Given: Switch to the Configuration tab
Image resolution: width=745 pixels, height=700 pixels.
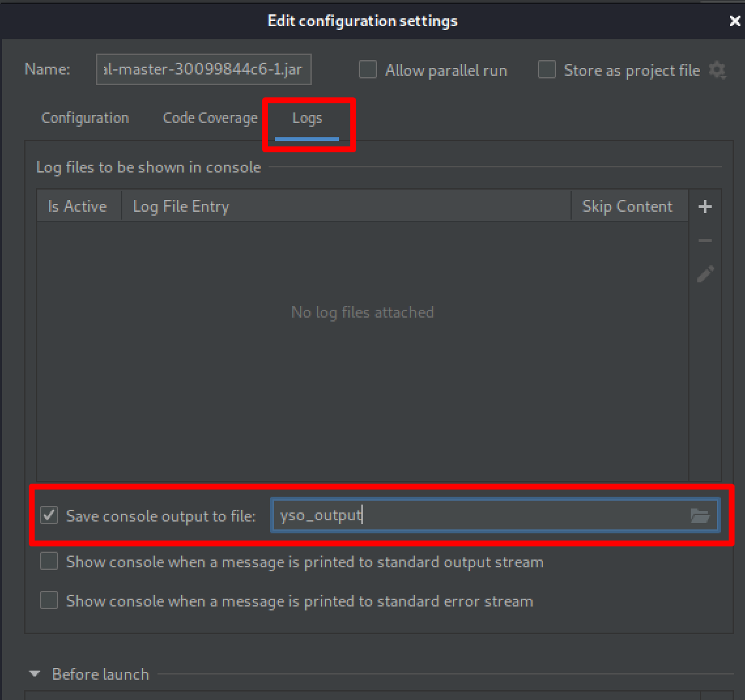Looking at the screenshot, I should click(85, 118).
